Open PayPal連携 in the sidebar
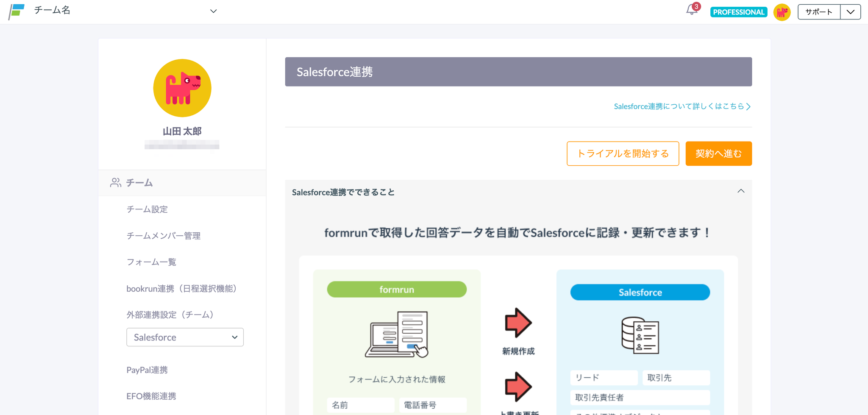Screen dimensions: 868x415 pos(147,370)
